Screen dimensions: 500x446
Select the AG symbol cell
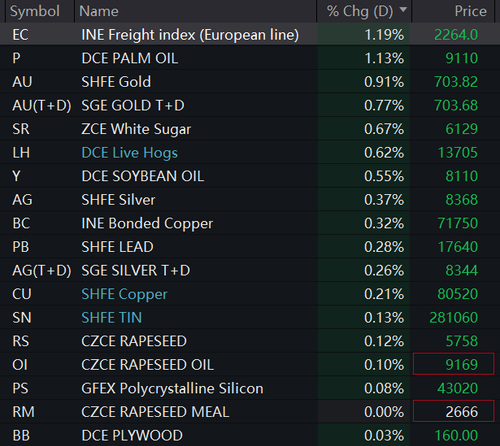(22, 200)
